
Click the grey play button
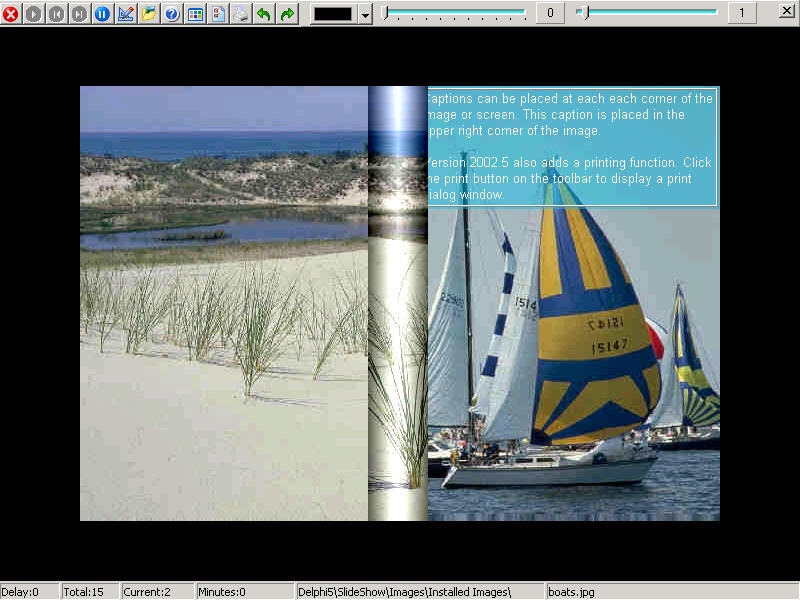point(34,13)
